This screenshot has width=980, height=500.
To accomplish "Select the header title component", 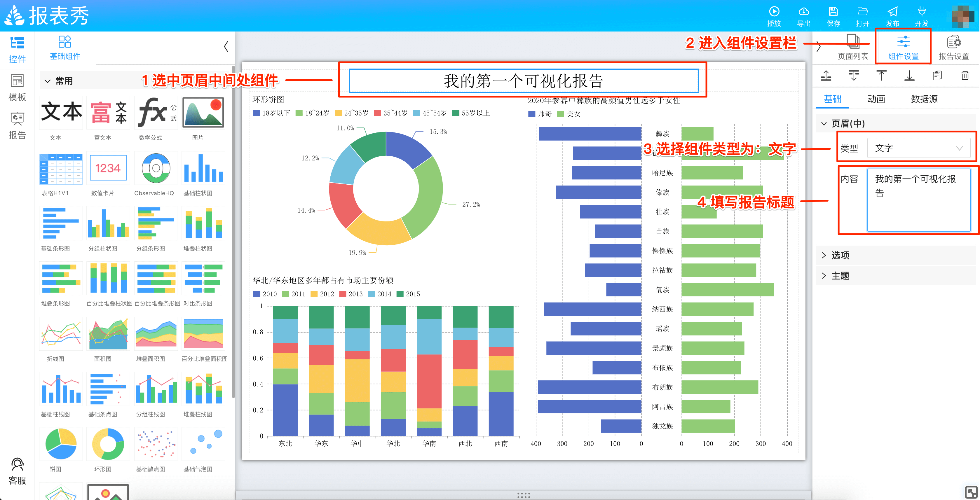I will 524,81.
